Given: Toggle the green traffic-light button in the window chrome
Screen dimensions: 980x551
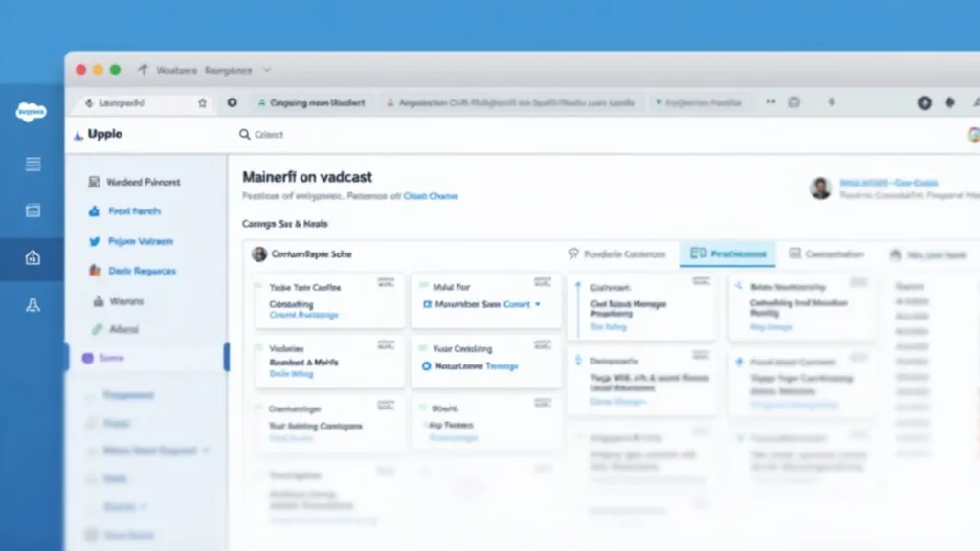Looking at the screenshot, I should pyautogui.click(x=114, y=70).
